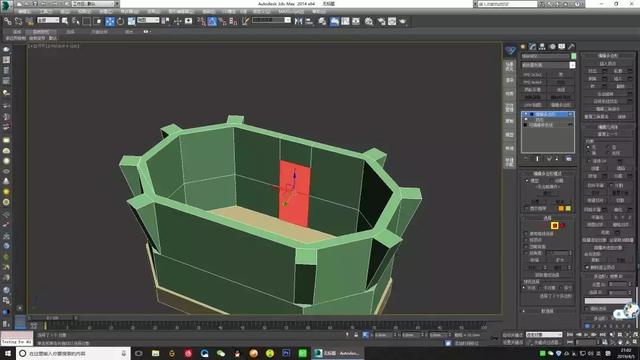Click the 扩大 selection button

560,260
